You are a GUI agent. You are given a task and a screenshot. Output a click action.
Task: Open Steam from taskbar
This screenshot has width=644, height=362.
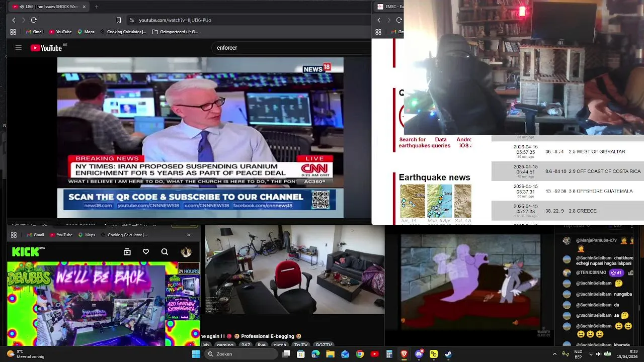(x=448, y=354)
